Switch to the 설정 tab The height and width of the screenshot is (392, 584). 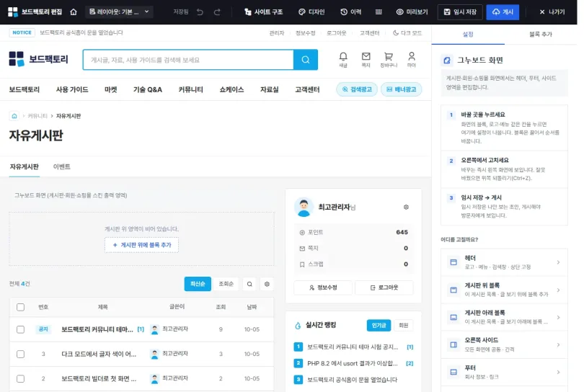pyautogui.click(x=468, y=35)
